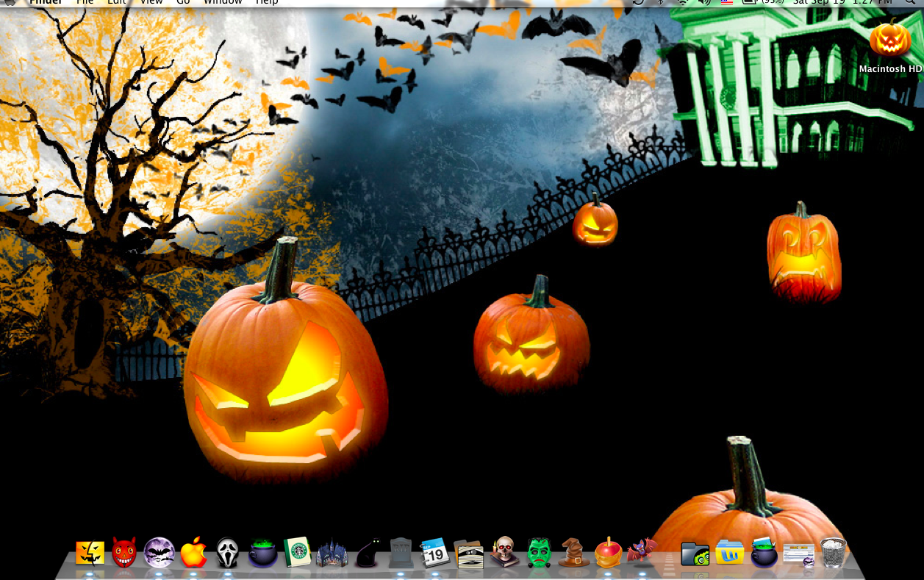Click the red winged bat dock icon
This screenshot has width=924, height=580.
(642, 551)
